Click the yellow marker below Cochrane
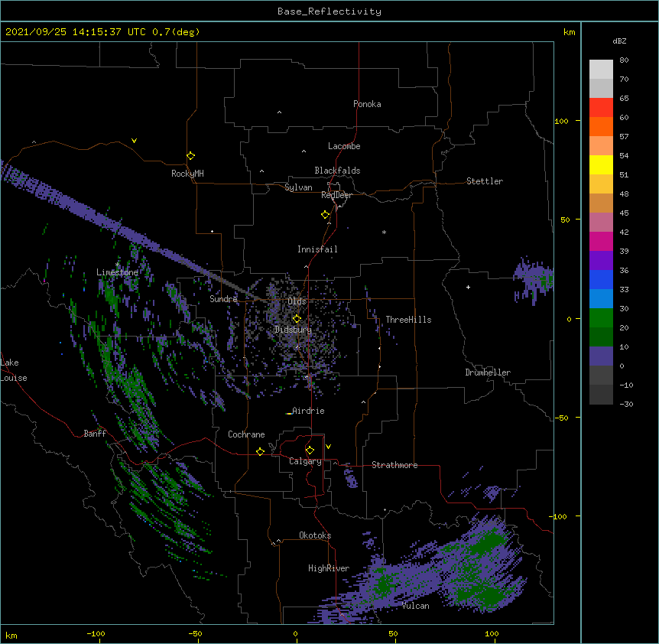The image size is (659, 644). coord(260,451)
